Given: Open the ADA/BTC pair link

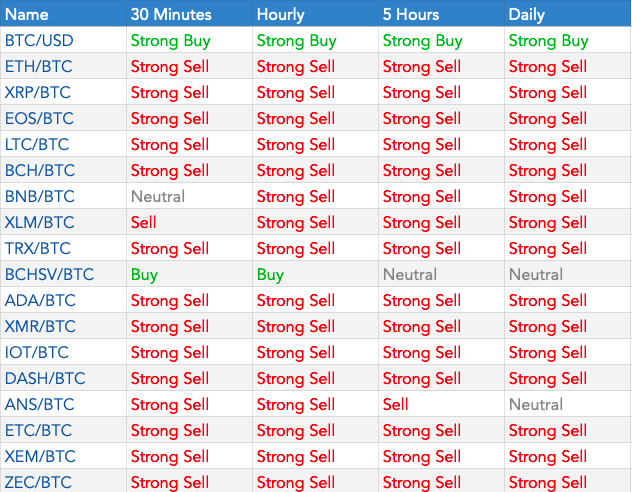Looking at the screenshot, I should coord(39,301).
